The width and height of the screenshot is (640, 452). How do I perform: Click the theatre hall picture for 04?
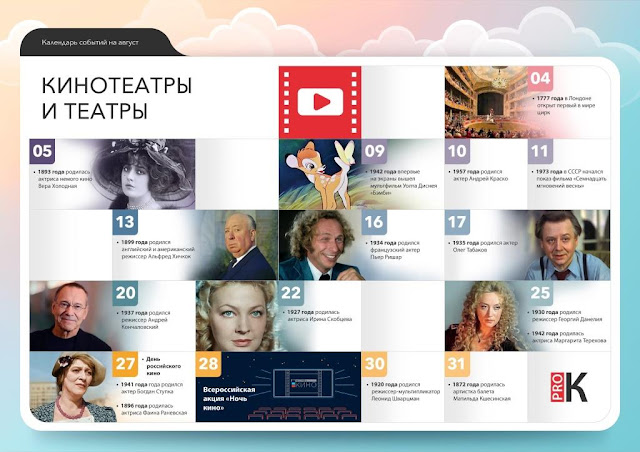click(x=486, y=102)
